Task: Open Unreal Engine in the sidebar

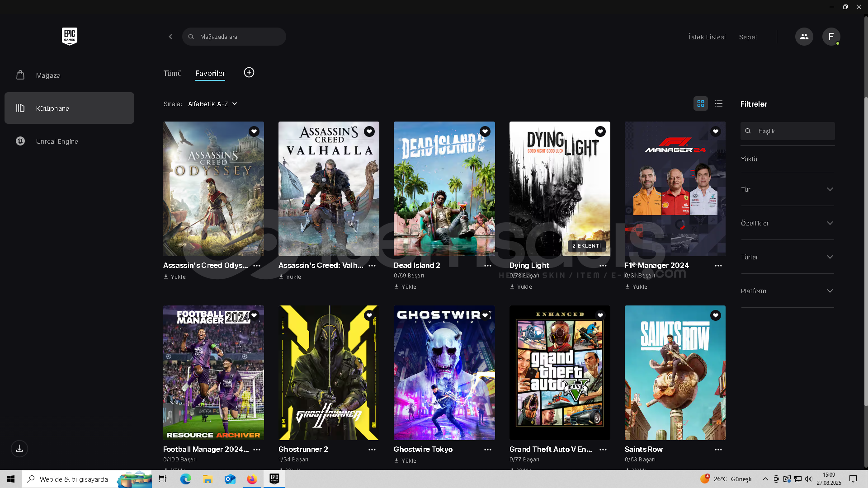Action: 69,141
